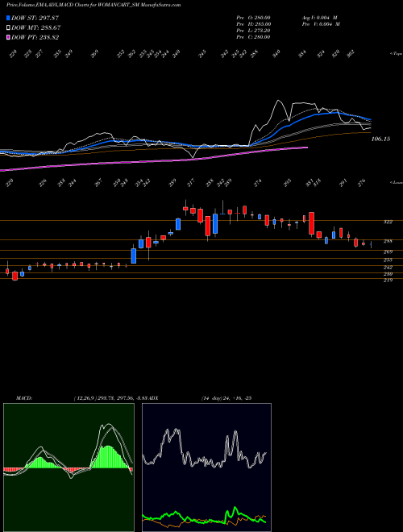Image resolution: width=403 pixels, height=532 pixels.
Task: Click the MACD (12,26,9) values text
Action: (x=112, y=398)
